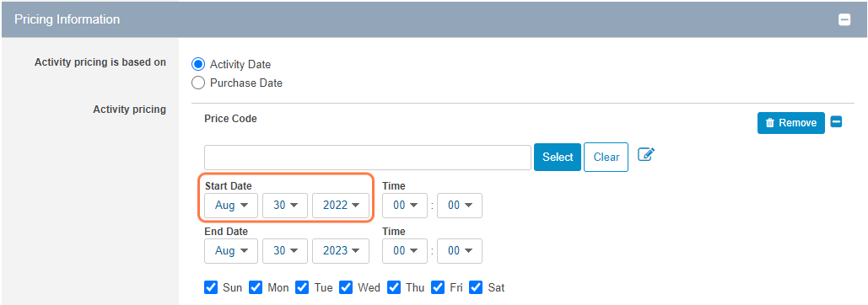Image resolution: width=868 pixels, height=305 pixels.
Task: Collapse the Pricing Information panel
Action: (x=844, y=20)
